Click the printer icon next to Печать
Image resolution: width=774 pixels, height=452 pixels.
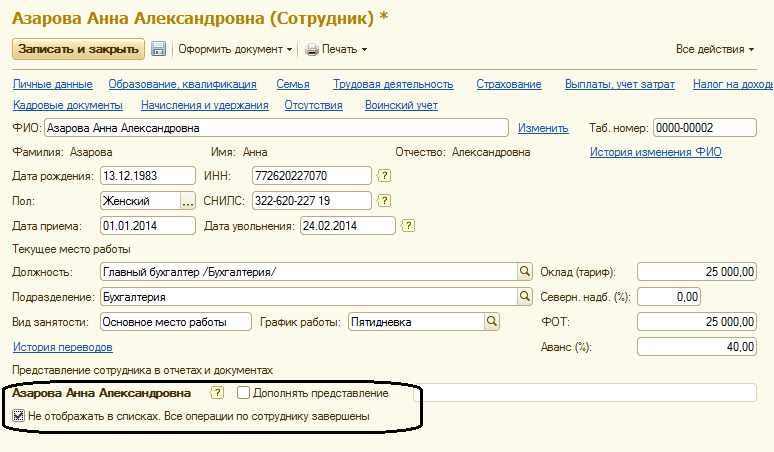[x=312, y=49]
